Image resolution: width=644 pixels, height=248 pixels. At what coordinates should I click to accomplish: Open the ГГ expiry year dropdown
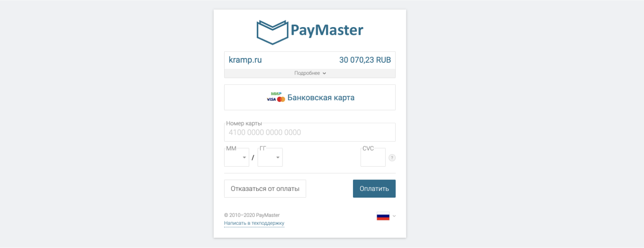270,157
